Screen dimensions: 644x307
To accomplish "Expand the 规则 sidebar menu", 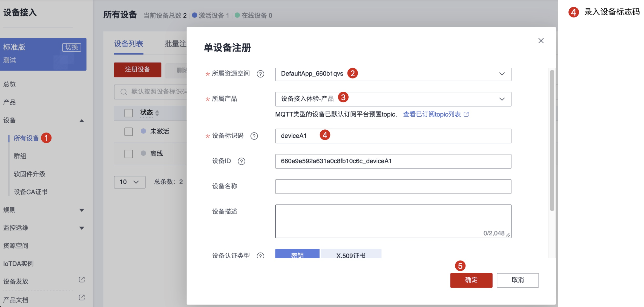I will [81, 210].
